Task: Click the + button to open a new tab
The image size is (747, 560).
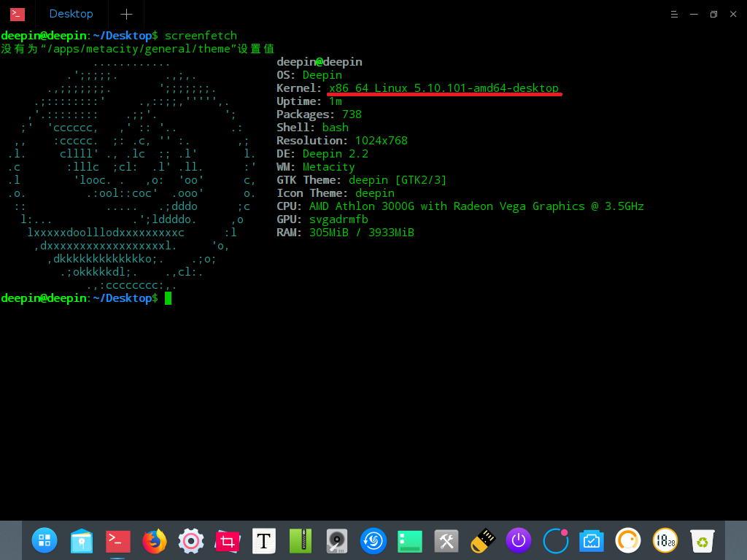Action: coord(126,13)
